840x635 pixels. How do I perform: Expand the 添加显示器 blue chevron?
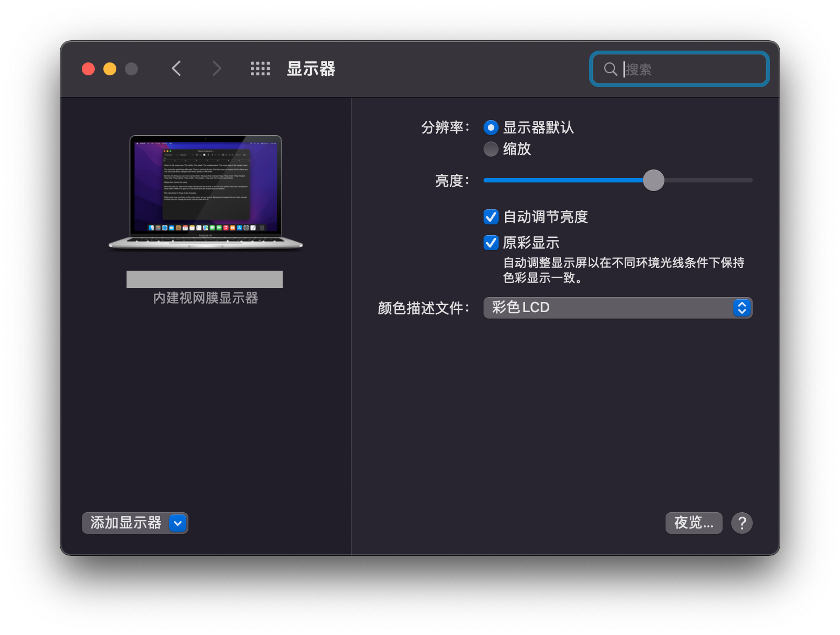tap(178, 523)
